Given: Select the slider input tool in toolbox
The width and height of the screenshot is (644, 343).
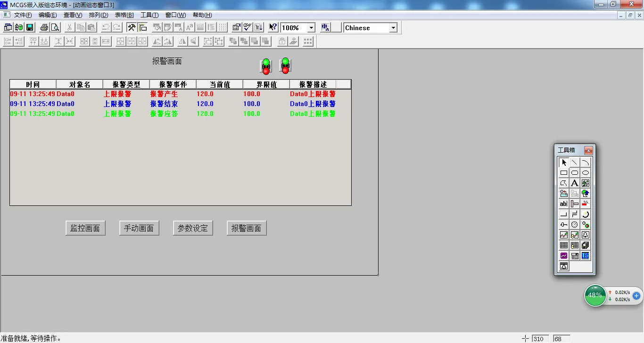Looking at the screenshot, I should 564,225.
